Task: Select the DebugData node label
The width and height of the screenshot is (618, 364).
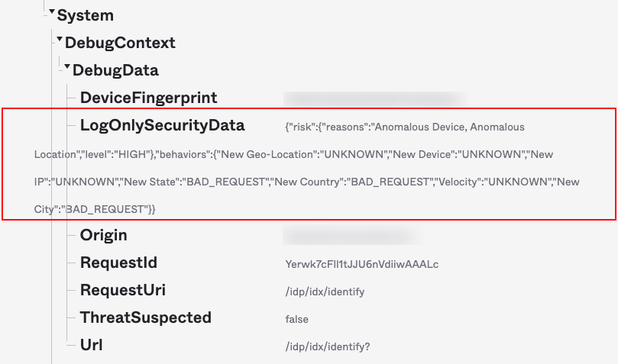Action: [115, 70]
